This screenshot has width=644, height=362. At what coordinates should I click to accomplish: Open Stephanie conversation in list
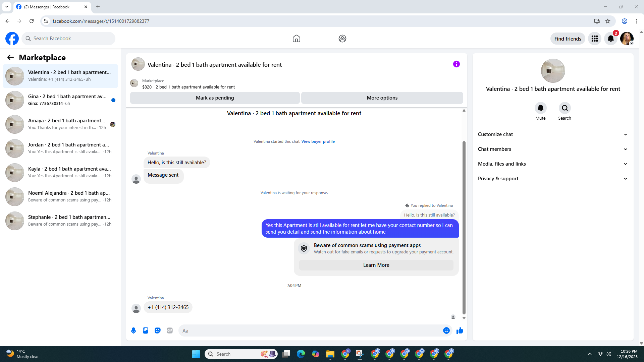pos(60,221)
